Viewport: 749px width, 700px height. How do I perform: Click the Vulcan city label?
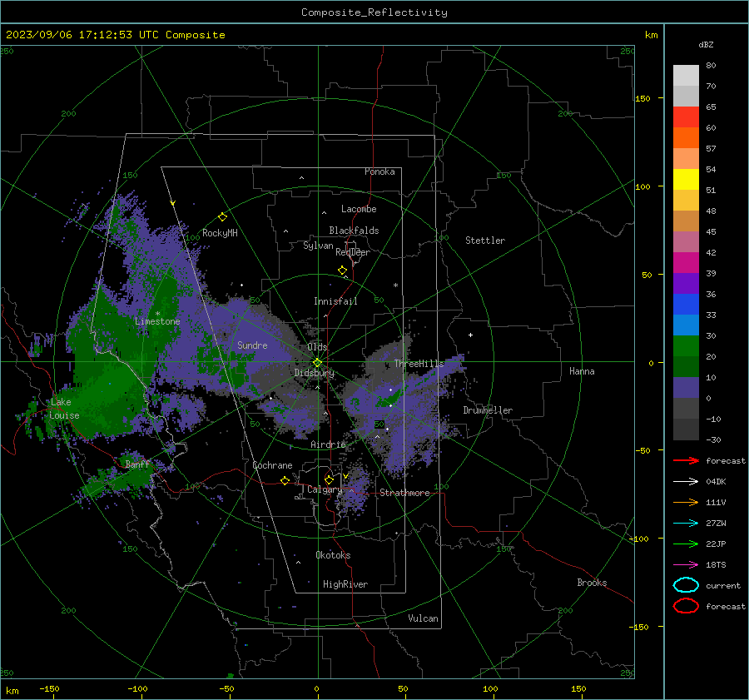pyautogui.click(x=423, y=618)
